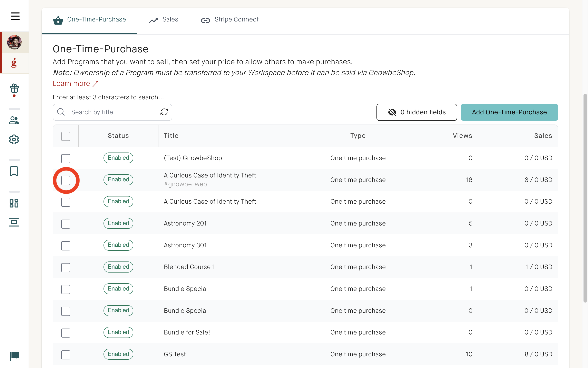Click the Astronomy 301 title
The width and height of the screenshot is (588, 368).
[x=185, y=245]
